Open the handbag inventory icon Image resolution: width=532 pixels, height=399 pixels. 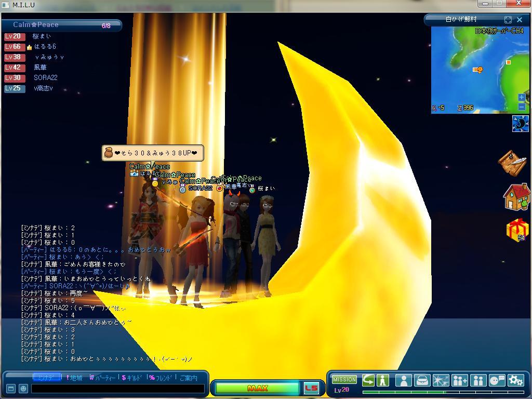(x=422, y=380)
